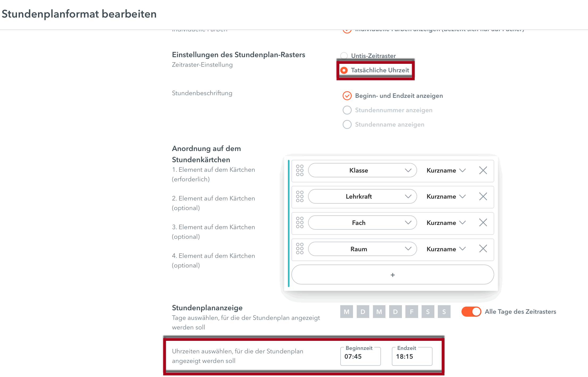Remove the Fach element with the X icon
The height and width of the screenshot is (377, 588).
pos(483,223)
